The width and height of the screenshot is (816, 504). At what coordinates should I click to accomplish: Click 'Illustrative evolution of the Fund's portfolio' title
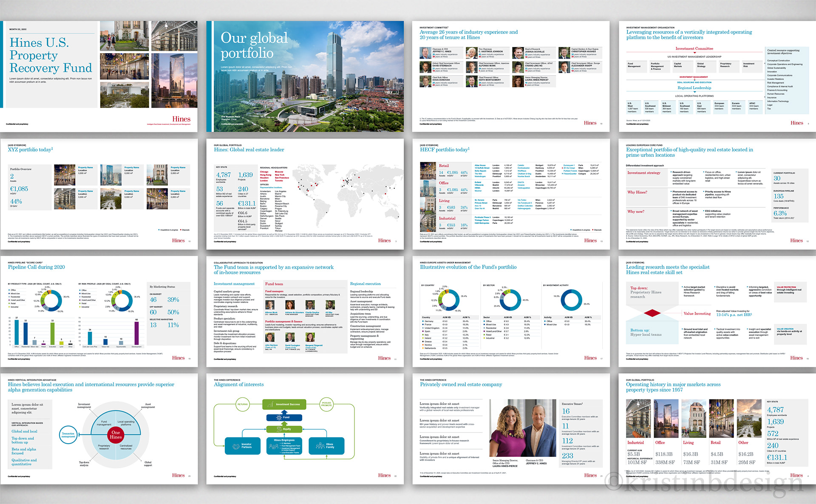click(x=468, y=267)
